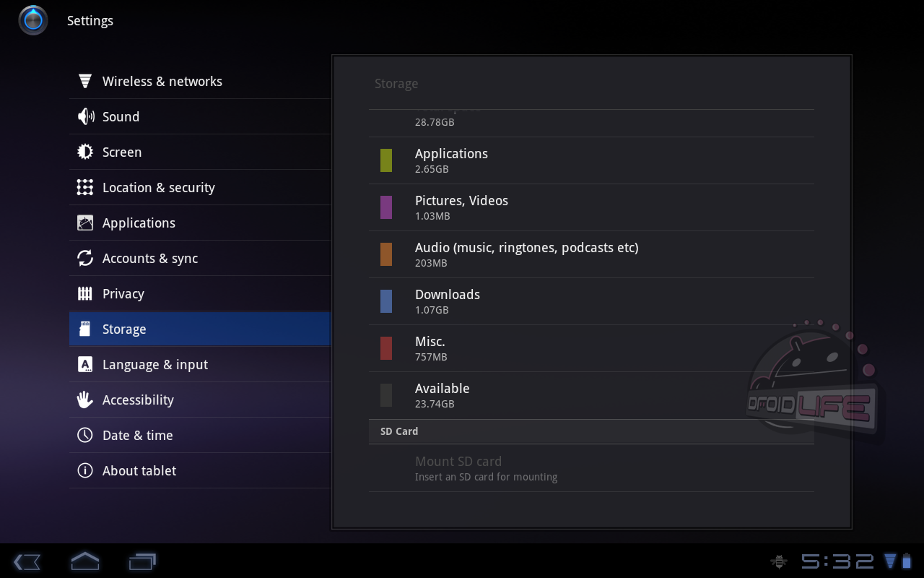This screenshot has height=578, width=924.
Task: Open the About tablet section
Action: pos(139,470)
